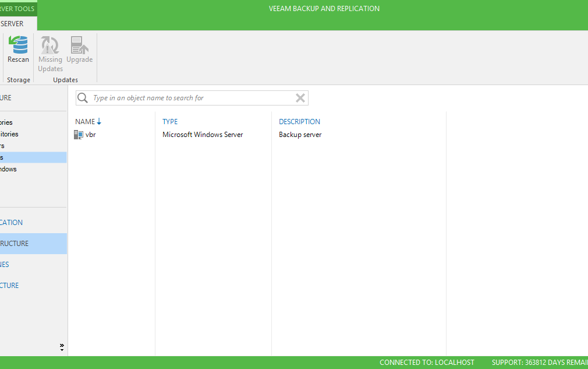The image size is (588, 369).
Task: Sort by the NAME column header
Action: click(x=85, y=122)
